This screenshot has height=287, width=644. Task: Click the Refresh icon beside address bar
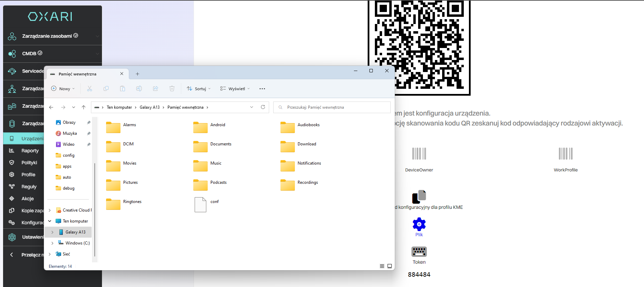(263, 107)
